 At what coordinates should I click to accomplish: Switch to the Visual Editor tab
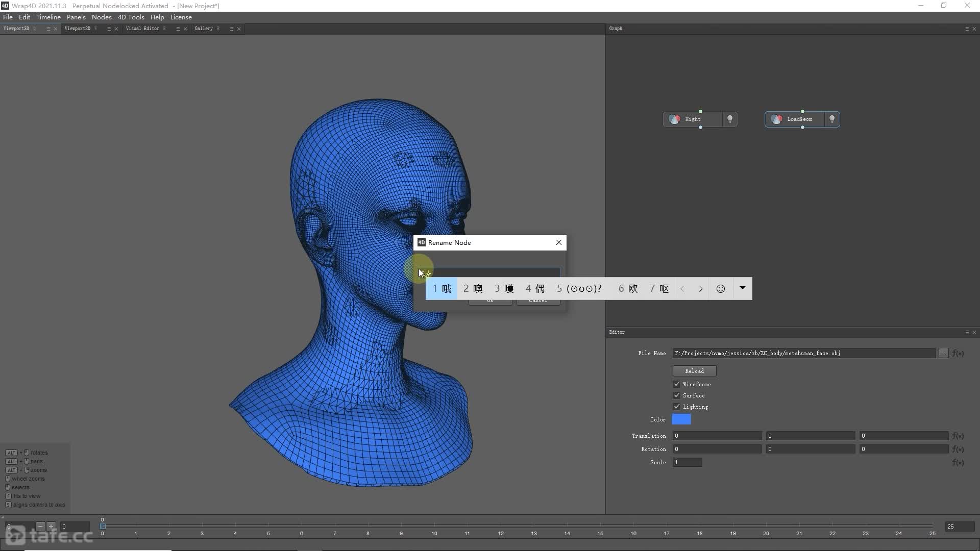[x=142, y=29]
